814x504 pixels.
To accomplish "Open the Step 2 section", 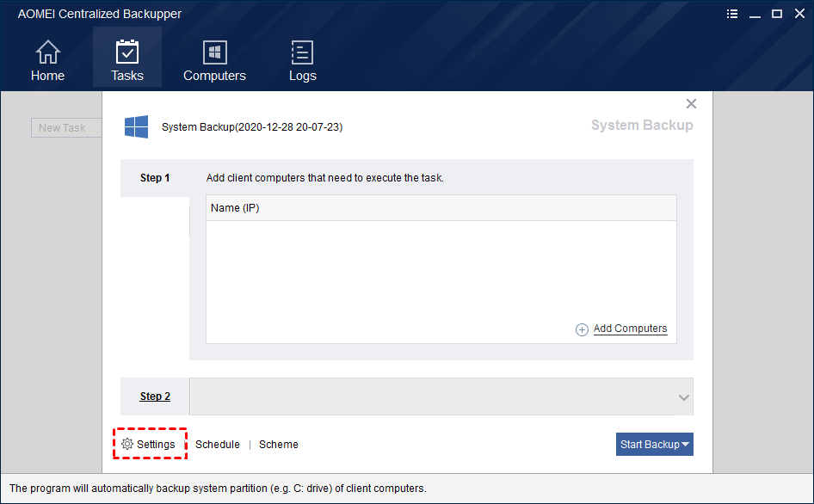I will pyautogui.click(x=155, y=396).
